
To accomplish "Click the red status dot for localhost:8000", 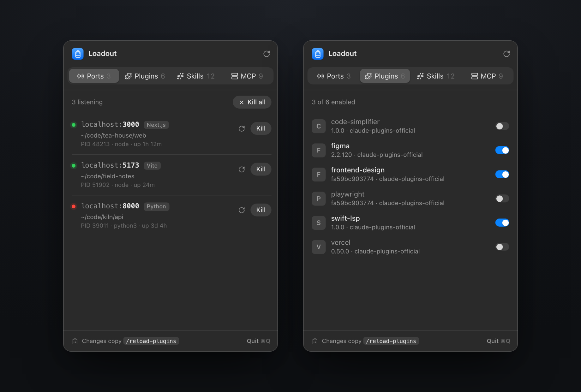I will click(74, 206).
